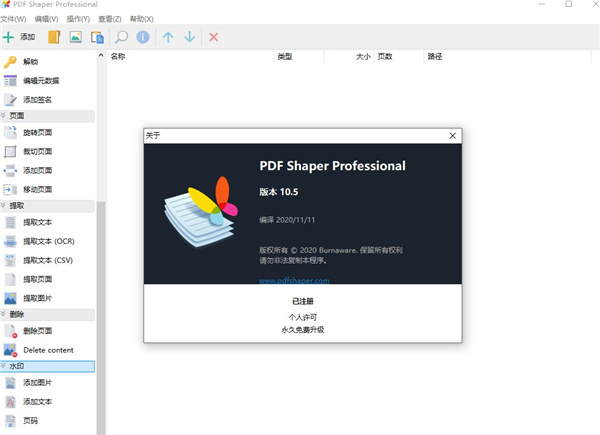Click the 提取图片 picture icon
Viewport: 600px width, 435px height.
click(x=10, y=298)
